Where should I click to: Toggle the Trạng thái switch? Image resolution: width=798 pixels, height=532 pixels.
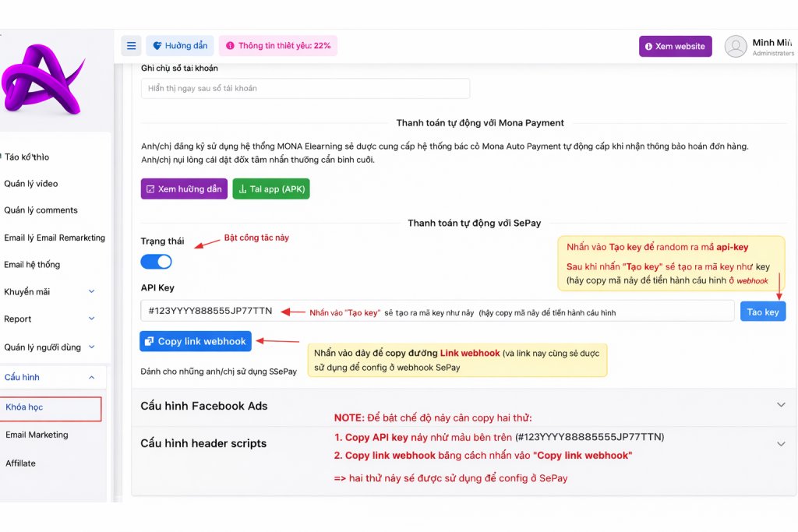[156, 262]
